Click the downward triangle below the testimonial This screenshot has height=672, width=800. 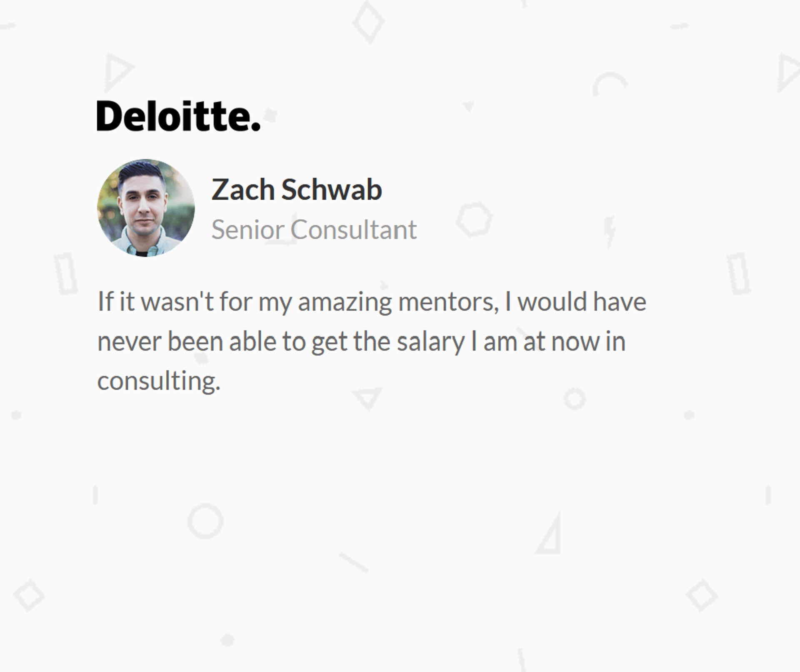pos(367,398)
